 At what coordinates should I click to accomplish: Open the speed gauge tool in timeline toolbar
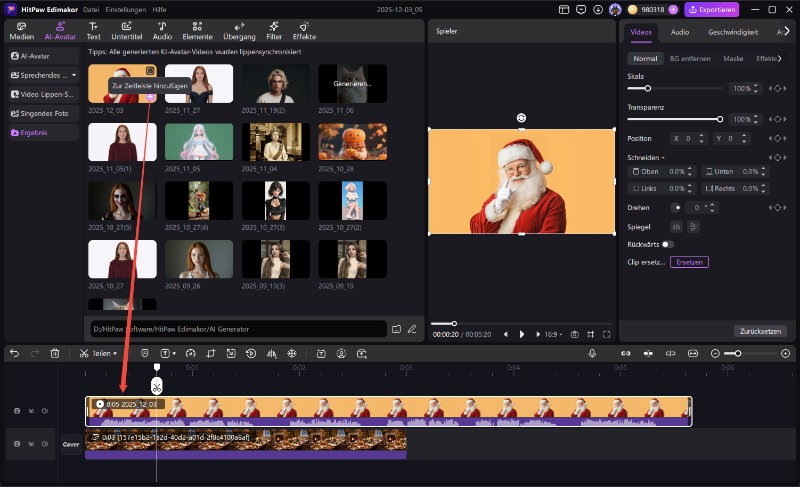pyautogui.click(x=191, y=353)
